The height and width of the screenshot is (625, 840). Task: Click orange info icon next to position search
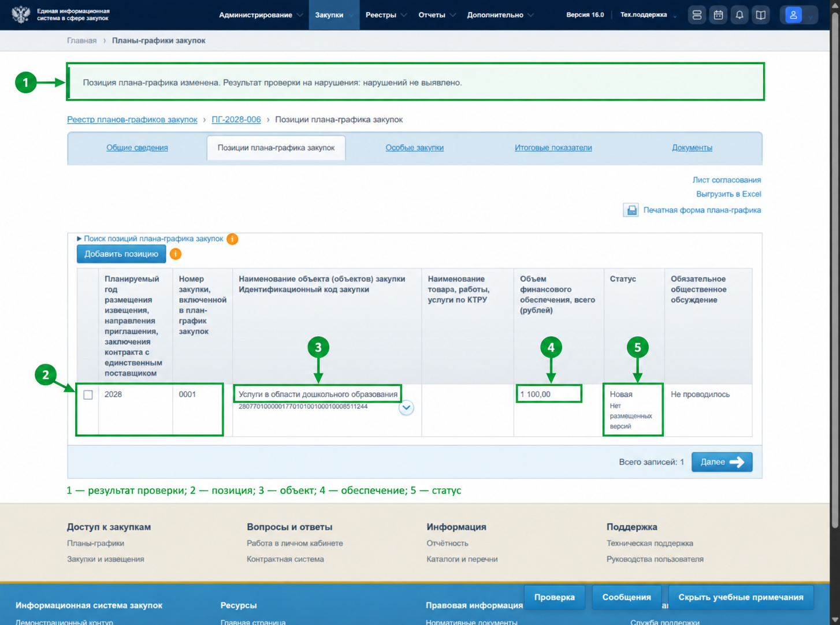[232, 239]
